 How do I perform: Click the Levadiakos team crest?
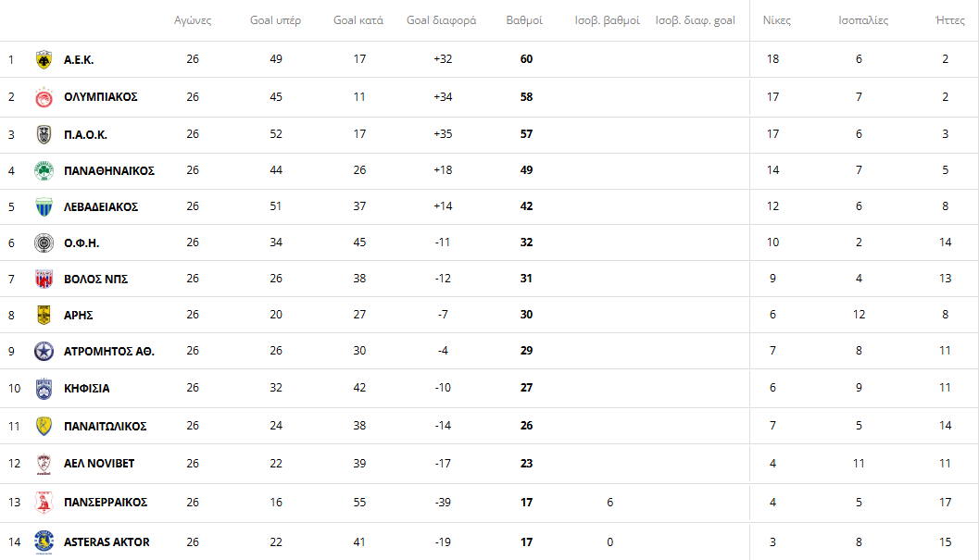(x=44, y=206)
